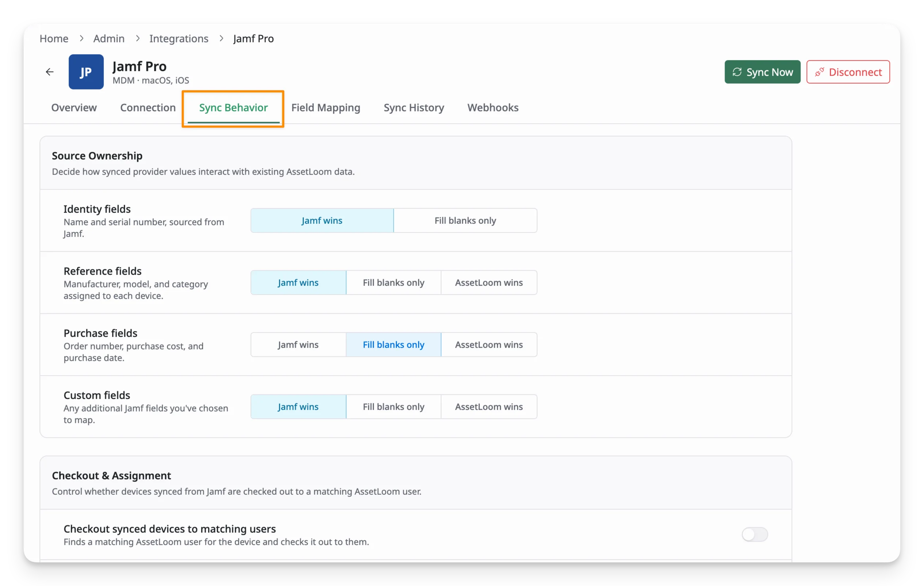
Task: Pick Fill blanks only for Purchase fields
Action: pyautogui.click(x=394, y=345)
